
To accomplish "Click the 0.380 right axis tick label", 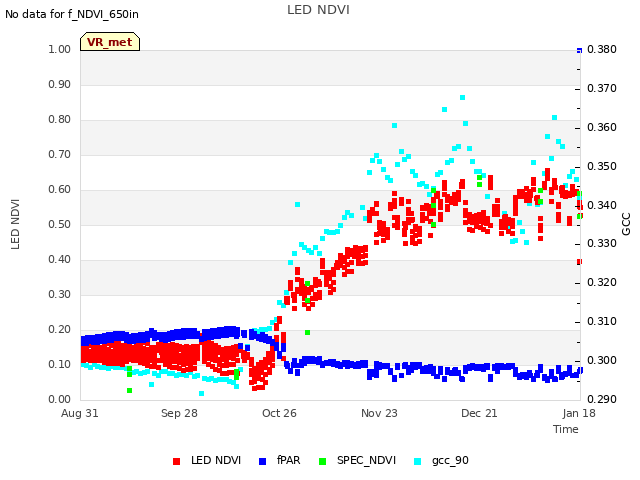I will (602, 49).
